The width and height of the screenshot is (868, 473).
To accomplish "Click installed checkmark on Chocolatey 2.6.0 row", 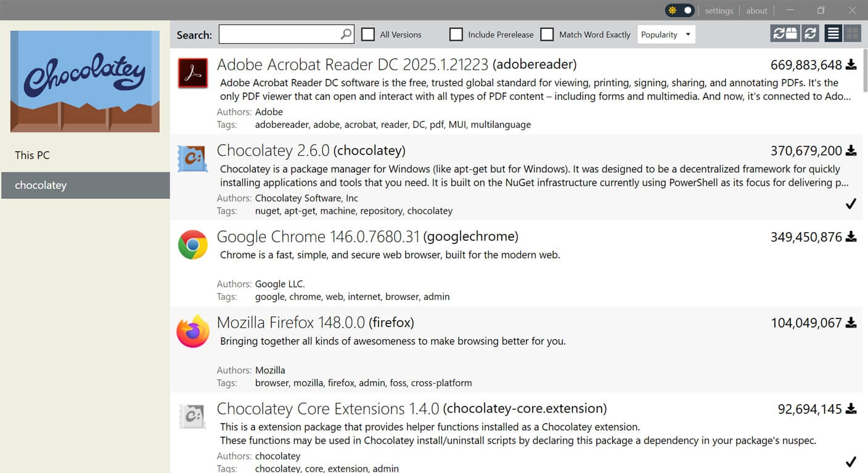I will 851,204.
